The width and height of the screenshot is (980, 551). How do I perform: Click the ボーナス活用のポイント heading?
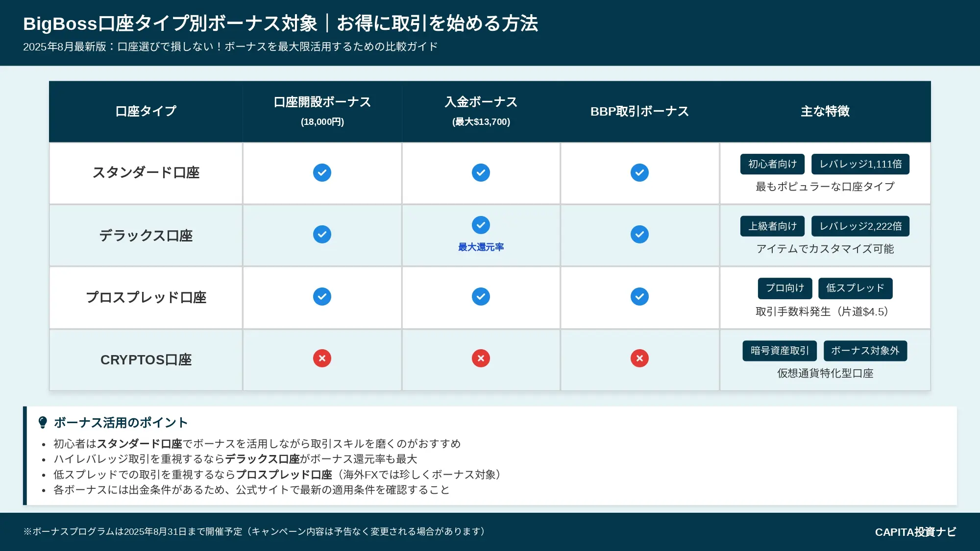coord(121,422)
